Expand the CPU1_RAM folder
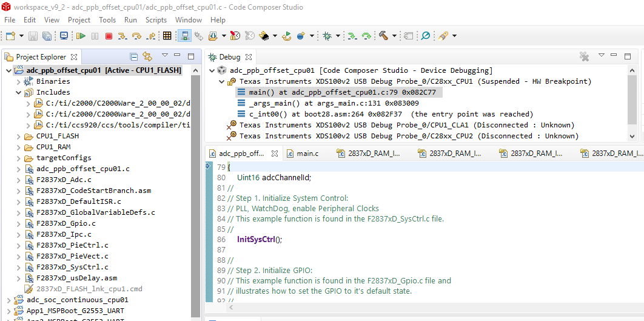The height and width of the screenshot is (321, 644). point(19,147)
